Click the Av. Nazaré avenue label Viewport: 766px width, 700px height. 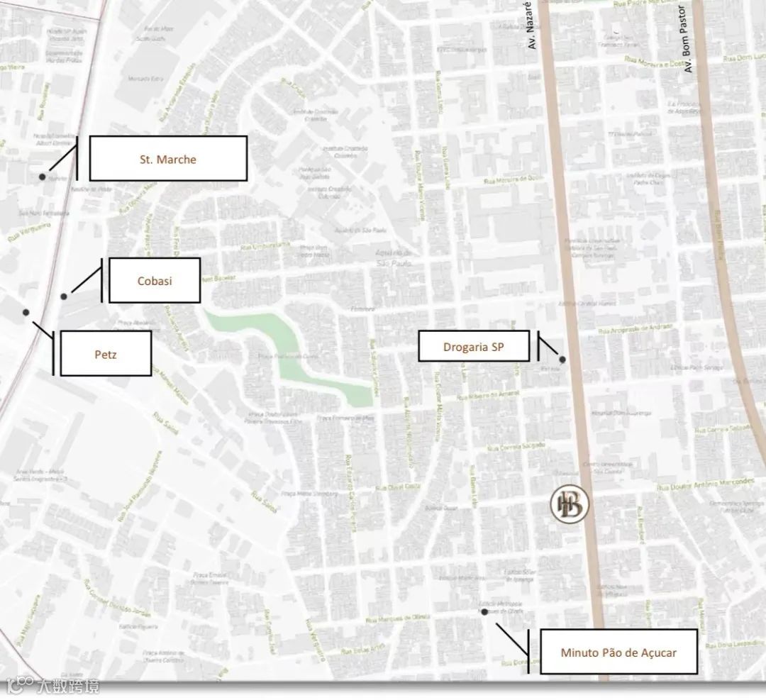pyautogui.click(x=530, y=26)
